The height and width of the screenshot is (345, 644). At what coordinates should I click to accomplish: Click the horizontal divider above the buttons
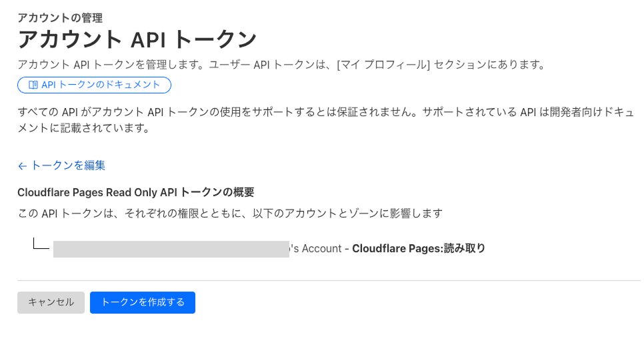(x=328, y=280)
